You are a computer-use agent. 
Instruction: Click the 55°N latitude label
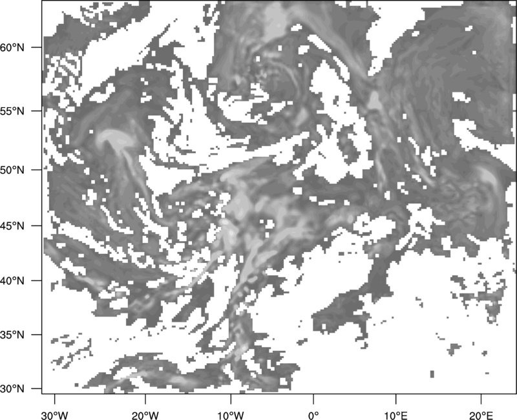[12, 111]
